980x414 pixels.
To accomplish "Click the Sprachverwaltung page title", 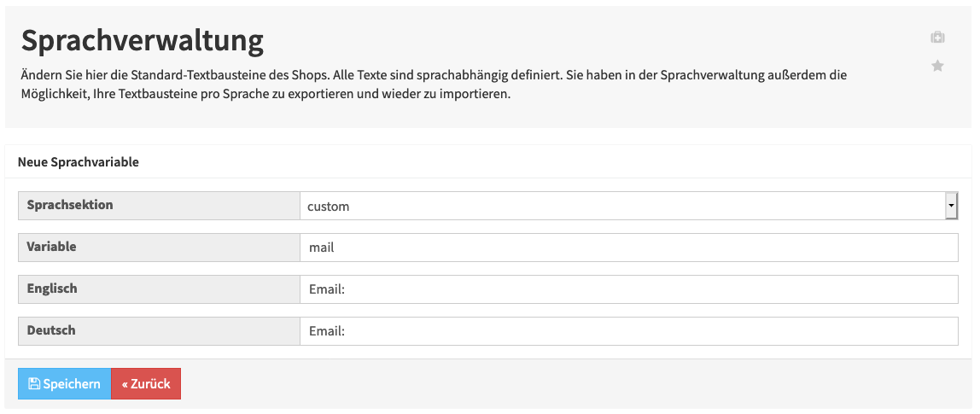I will (x=143, y=41).
